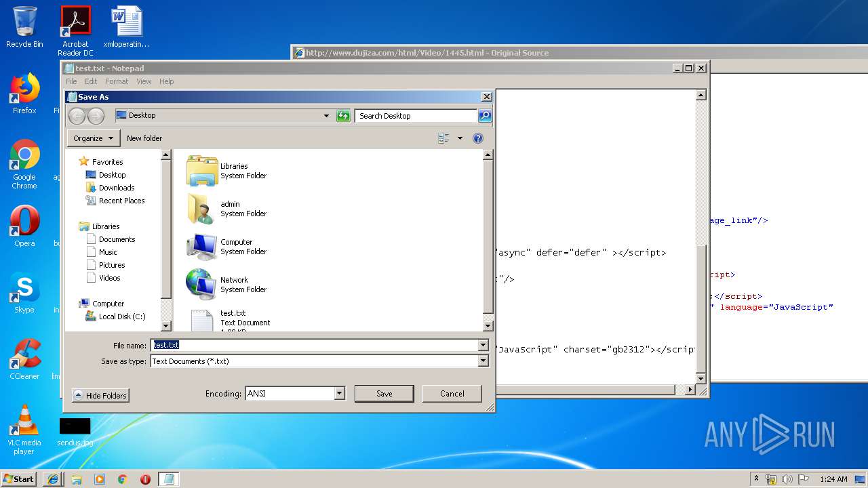
Task: Open Save As help icon
Action: pyautogui.click(x=478, y=138)
